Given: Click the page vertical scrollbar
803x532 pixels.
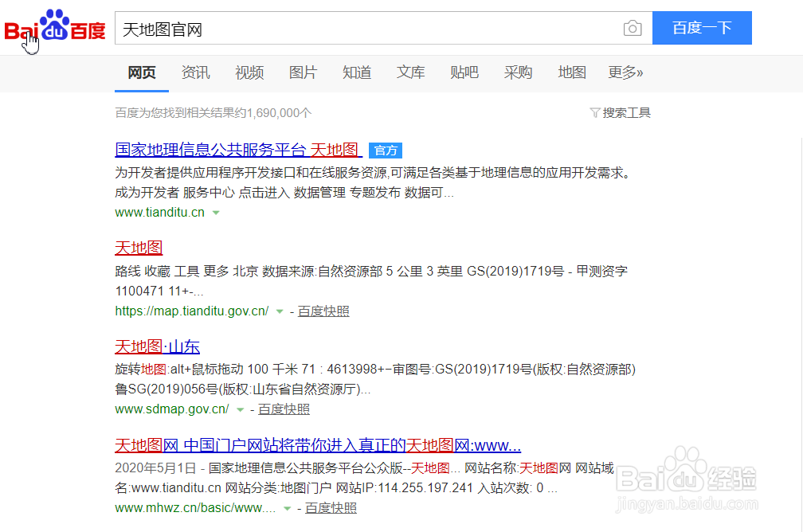Looking at the screenshot, I should (x=801, y=334).
